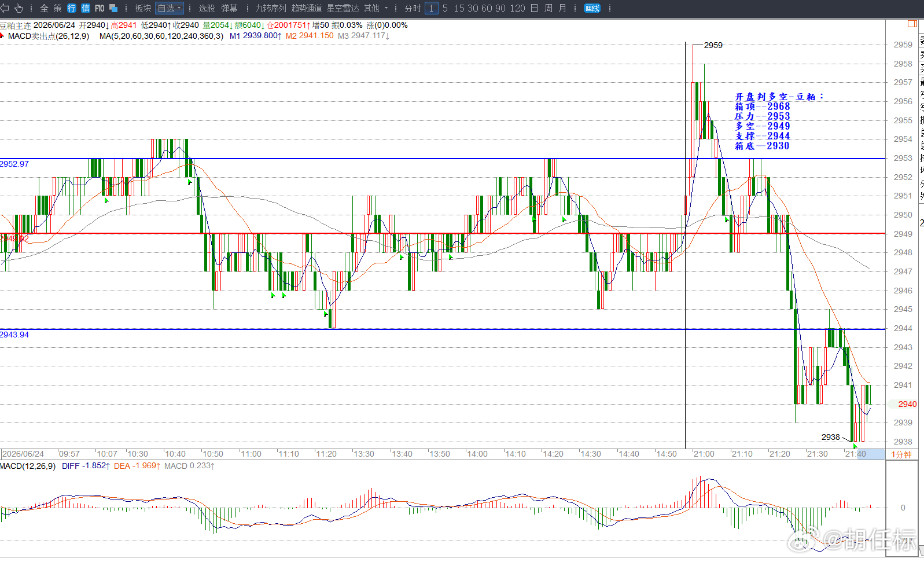Toggle the orange side panel icon
924x562 pixels.
[912, 24]
